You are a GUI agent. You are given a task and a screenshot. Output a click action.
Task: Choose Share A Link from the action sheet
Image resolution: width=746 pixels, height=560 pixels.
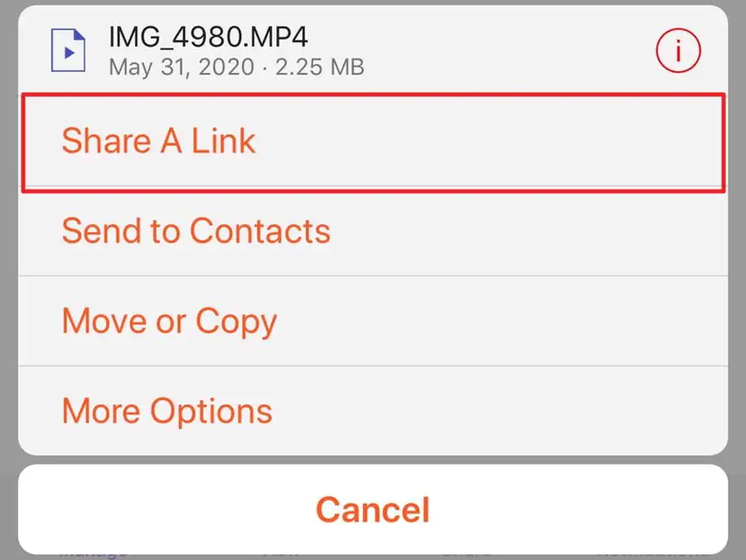click(158, 141)
